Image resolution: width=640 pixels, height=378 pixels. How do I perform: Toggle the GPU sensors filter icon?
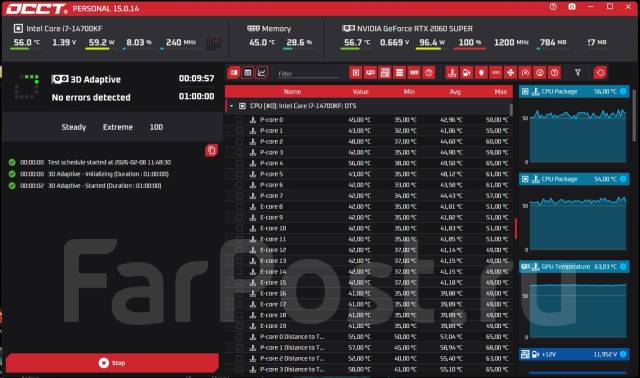point(370,73)
